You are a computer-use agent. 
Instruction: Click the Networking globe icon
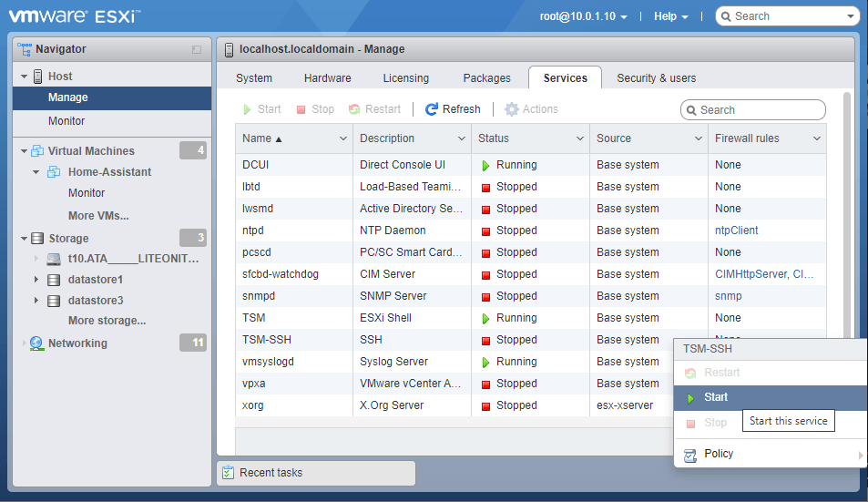point(36,343)
